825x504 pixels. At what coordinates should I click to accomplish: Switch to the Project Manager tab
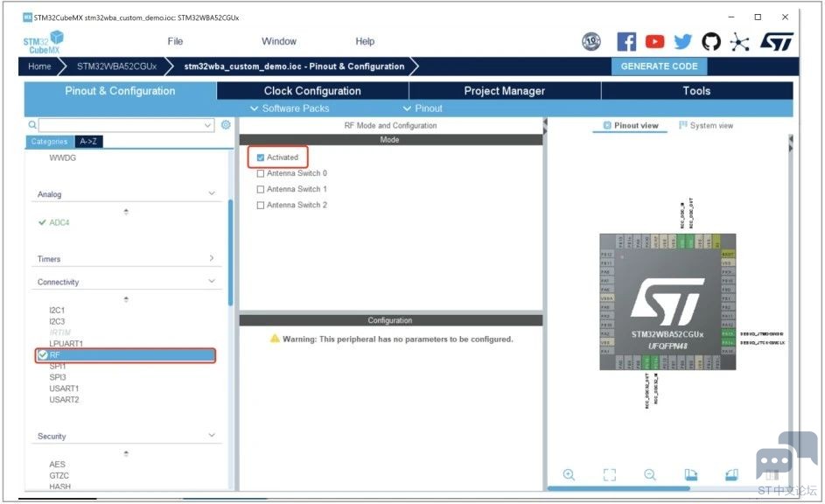pos(505,90)
